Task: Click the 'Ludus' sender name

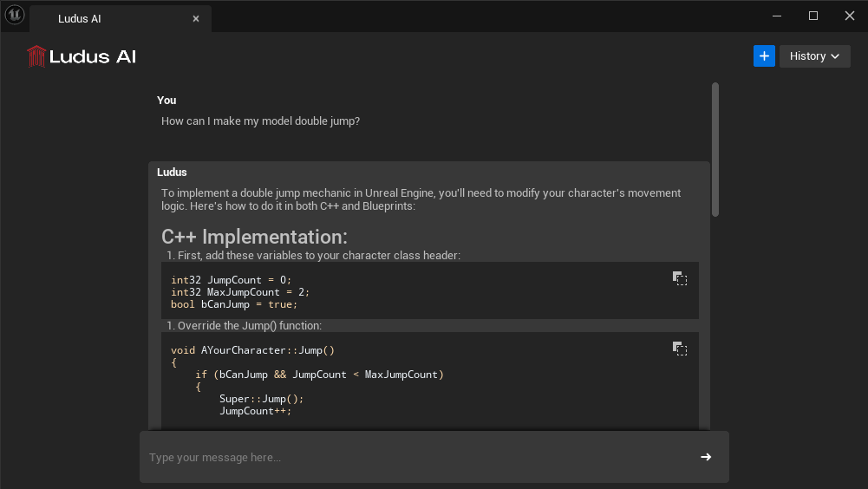Action: 172,173
